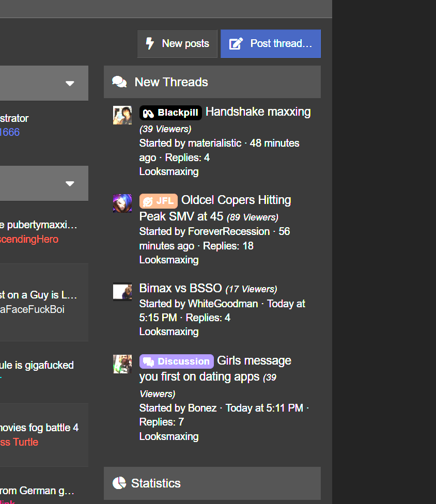Click the lightning bolt icon on New posts
Image resolution: width=436 pixels, height=504 pixels.
coord(150,43)
